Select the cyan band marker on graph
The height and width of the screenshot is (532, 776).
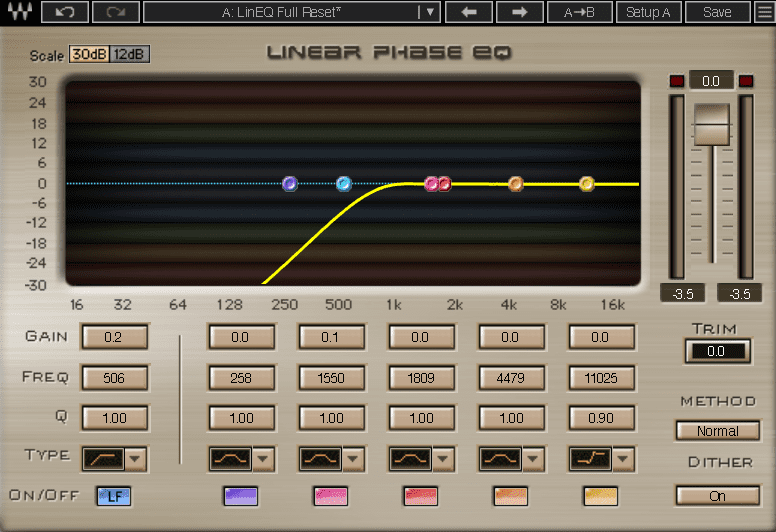[344, 184]
